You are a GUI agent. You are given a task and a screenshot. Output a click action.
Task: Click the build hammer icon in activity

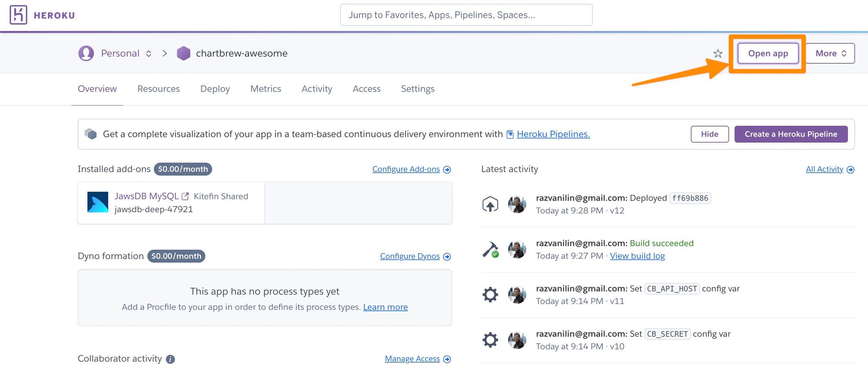(x=490, y=250)
